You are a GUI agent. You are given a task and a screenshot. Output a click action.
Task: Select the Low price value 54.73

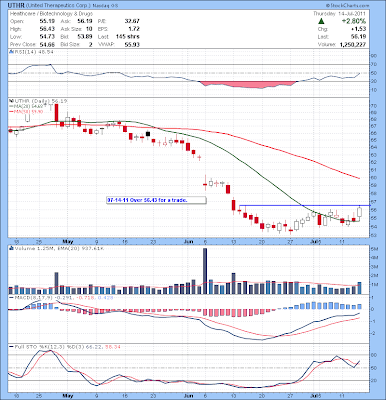[47, 37]
